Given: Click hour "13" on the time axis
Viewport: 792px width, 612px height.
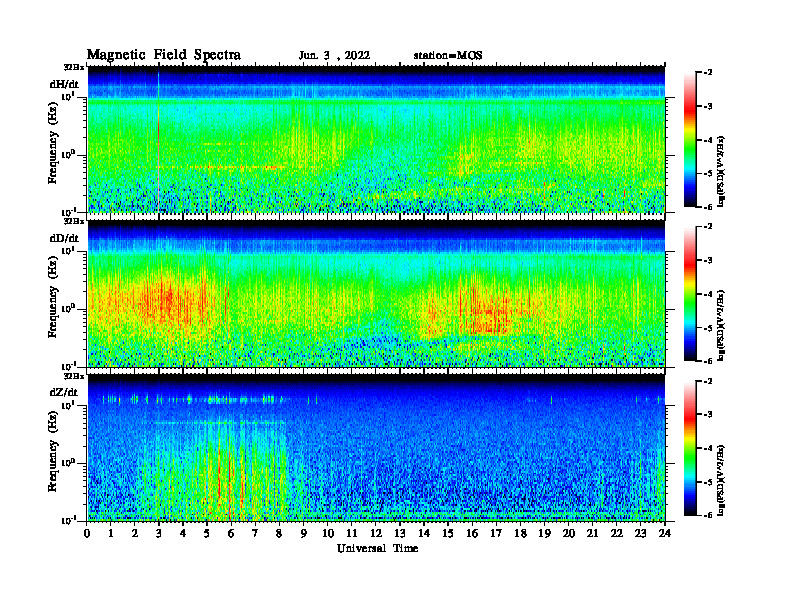Looking at the screenshot, I should [x=400, y=533].
